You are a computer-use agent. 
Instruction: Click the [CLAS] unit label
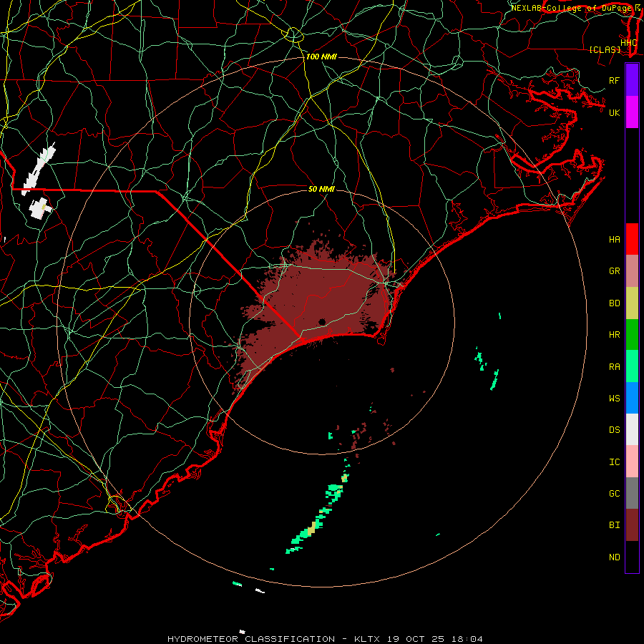click(605, 49)
